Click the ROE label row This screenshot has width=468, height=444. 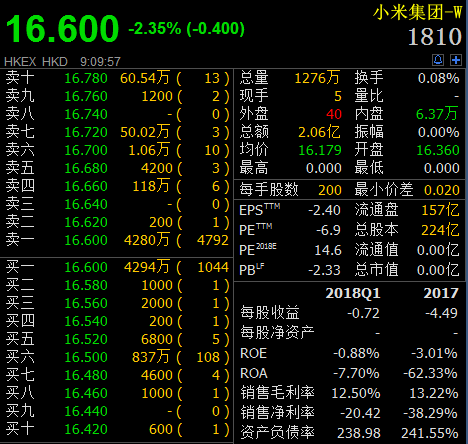(349, 353)
